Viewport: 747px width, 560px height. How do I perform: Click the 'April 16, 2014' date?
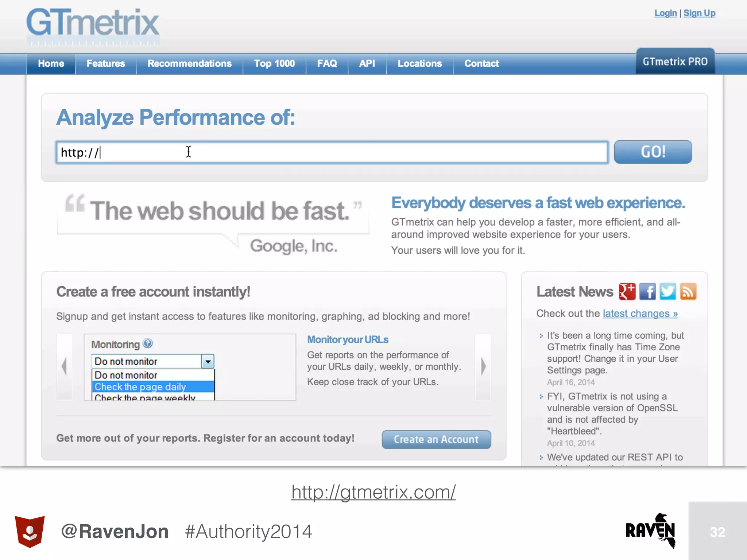tap(571, 382)
